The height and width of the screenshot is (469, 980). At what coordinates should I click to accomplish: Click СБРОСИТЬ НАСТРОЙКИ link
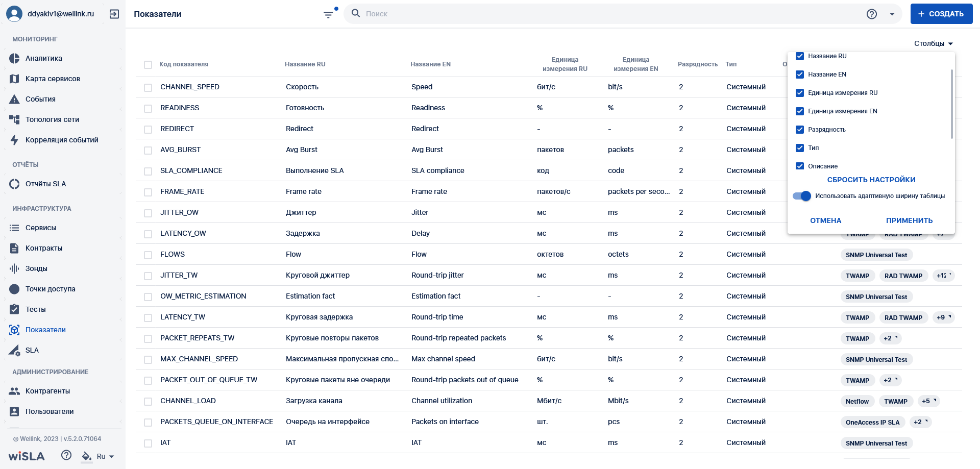871,180
